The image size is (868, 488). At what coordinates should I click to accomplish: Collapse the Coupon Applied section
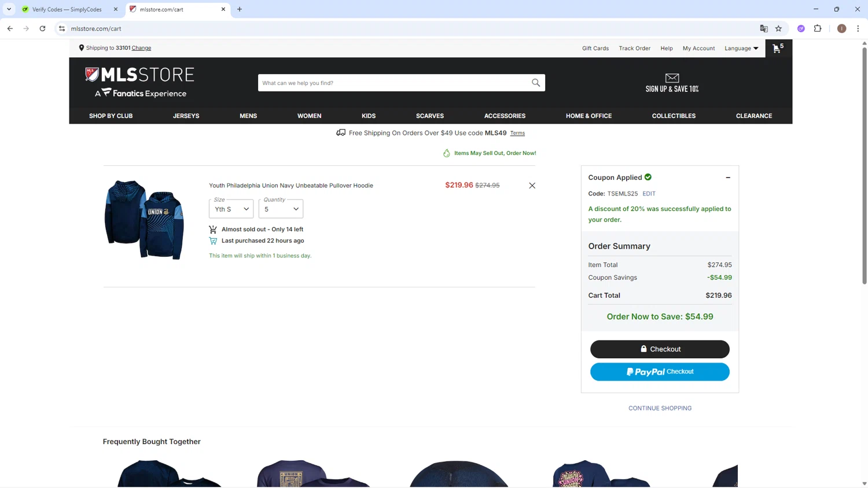coord(728,178)
